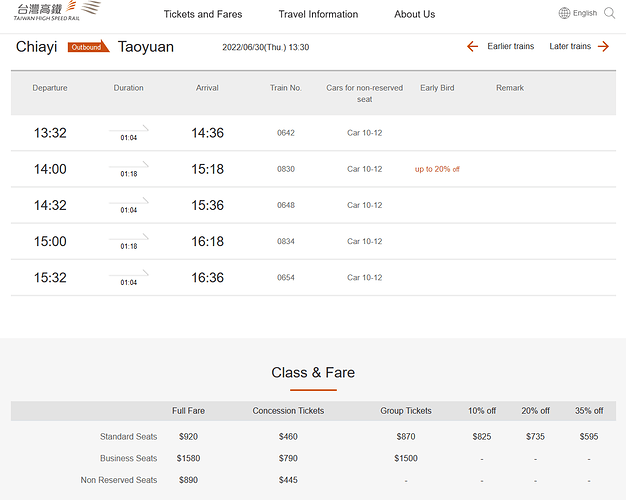Click train number 0654

pyautogui.click(x=286, y=278)
